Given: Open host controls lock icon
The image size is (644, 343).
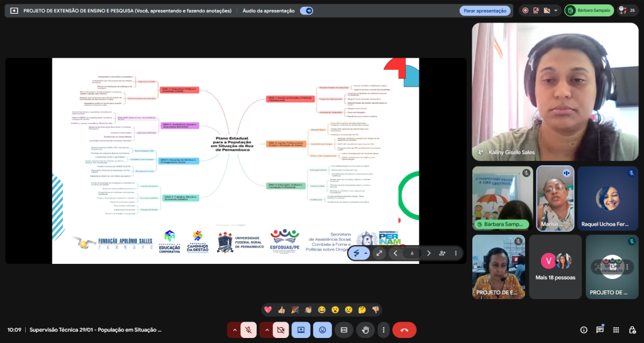Looking at the screenshot, I should [631, 330].
